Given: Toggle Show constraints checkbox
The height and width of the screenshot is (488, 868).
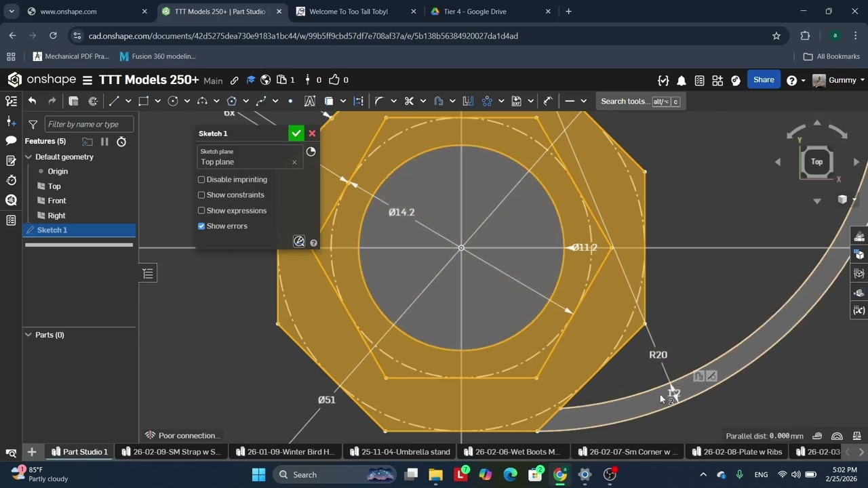Looking at the screenshot, I should click(201, 195).
